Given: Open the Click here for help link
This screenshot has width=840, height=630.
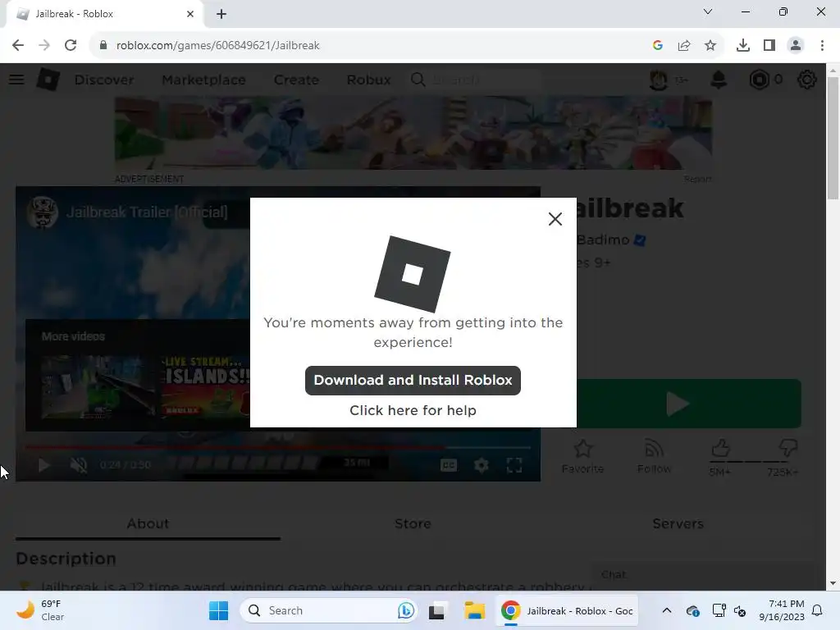Looking at the screenshot, I should point(413,410).
